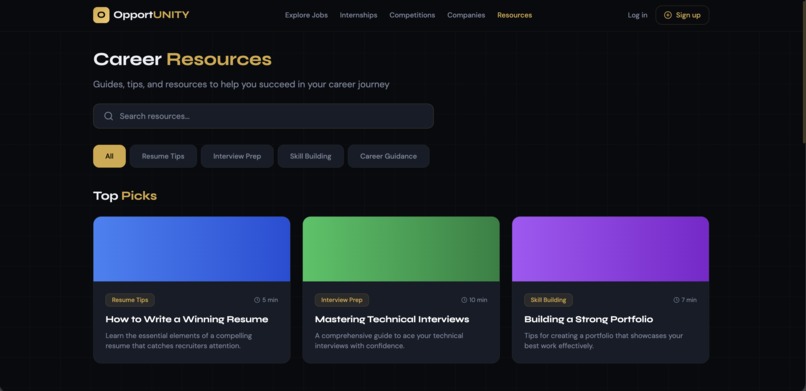Open the Competitions nav link

tap(412, 15)
